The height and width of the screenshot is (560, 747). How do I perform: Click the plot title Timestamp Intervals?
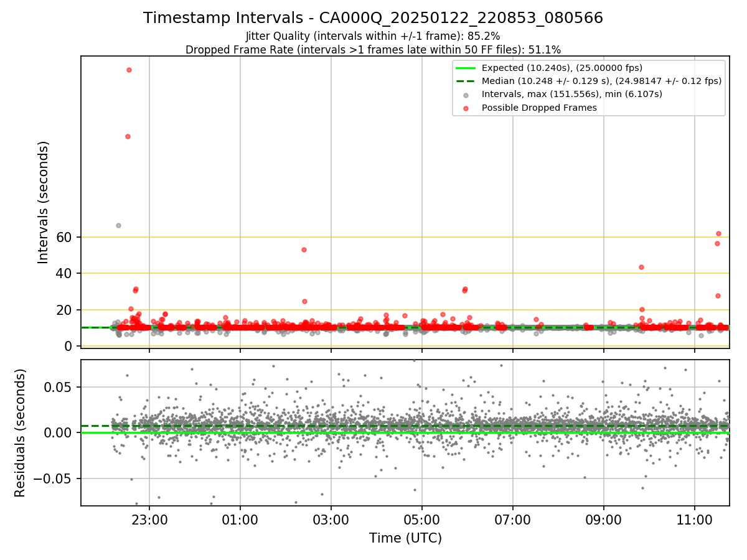click(x=373, y=18)
